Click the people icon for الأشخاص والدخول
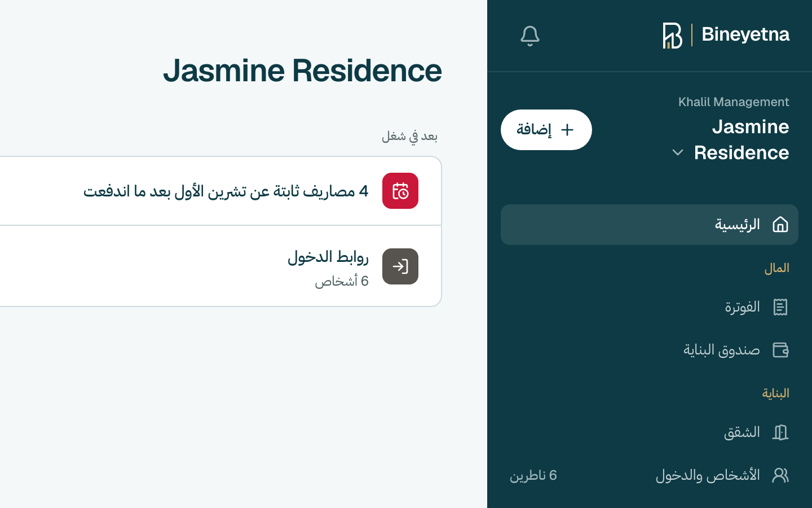Viewport: 812px width, 508px height. click(780, 475)
